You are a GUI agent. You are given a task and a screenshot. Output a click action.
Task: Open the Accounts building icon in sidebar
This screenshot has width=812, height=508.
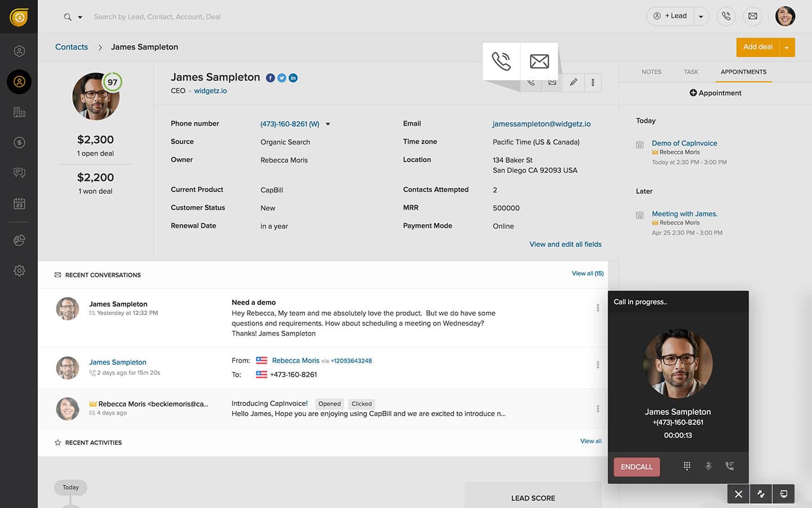(19, 112)
